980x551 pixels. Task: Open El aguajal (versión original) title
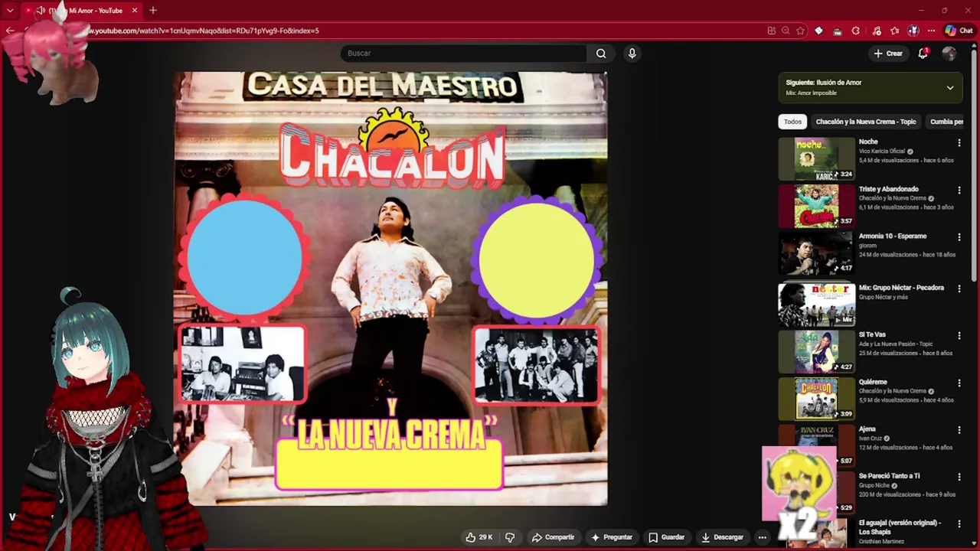pyautogui.click(x=900, y=527)
